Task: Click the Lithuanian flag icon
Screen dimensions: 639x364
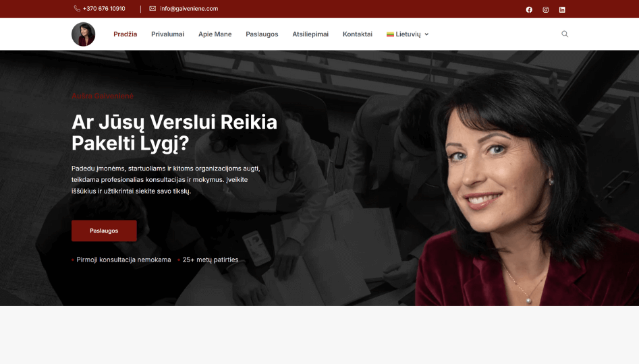Action: [x=390, y=34]
